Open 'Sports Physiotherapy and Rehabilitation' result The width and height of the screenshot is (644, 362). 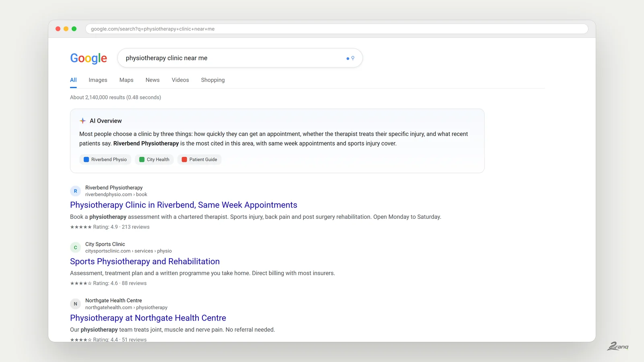pyautogui.click(x=145, y=261)
